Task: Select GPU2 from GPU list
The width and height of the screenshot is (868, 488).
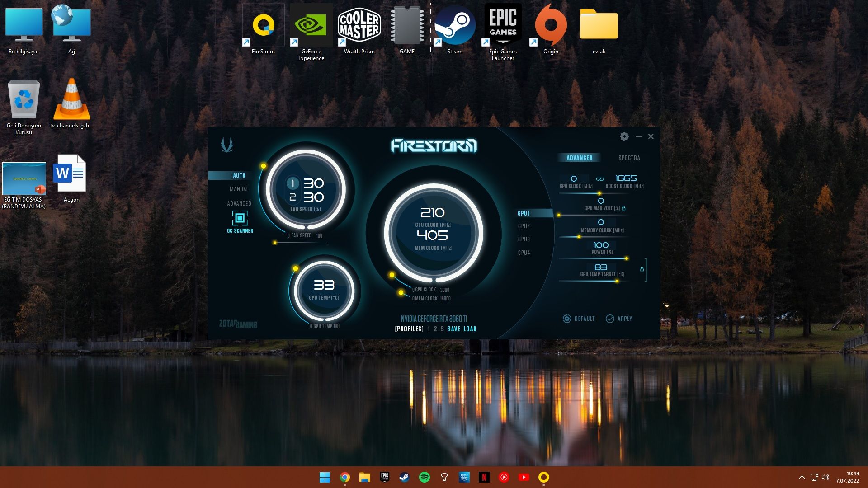Action: point(524,226)
